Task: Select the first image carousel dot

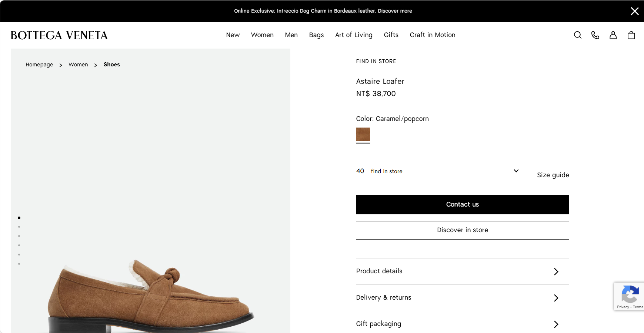Action: click(19, 218)
